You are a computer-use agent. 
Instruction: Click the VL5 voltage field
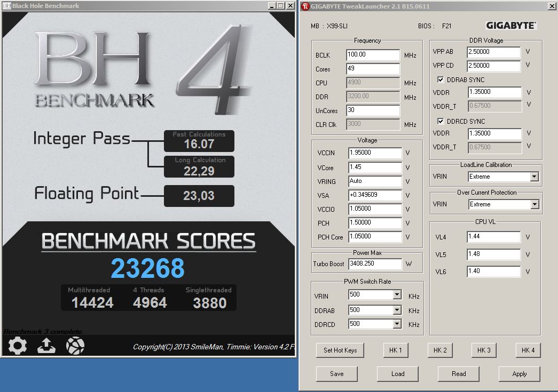[493, 254]
